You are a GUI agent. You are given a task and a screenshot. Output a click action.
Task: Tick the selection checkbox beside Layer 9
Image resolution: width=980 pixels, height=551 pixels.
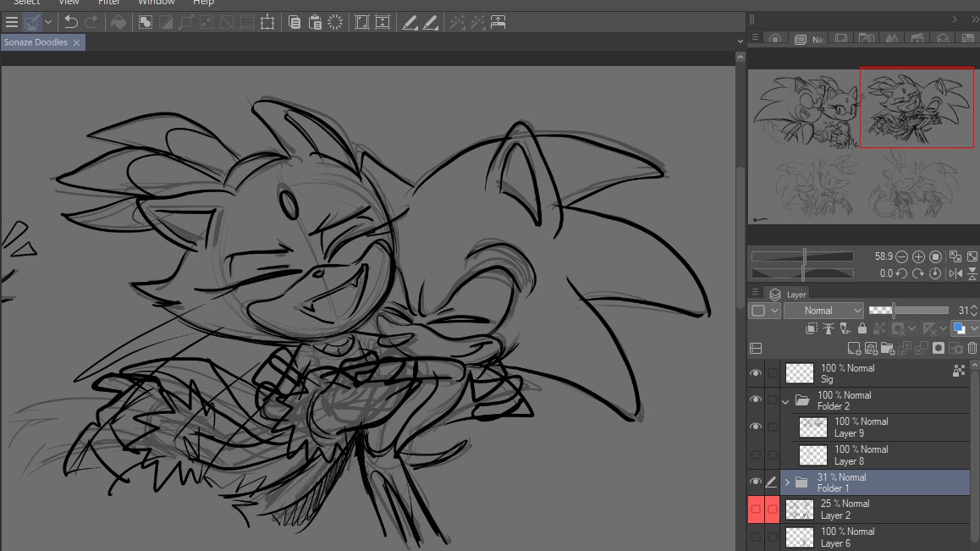[773, 427]
